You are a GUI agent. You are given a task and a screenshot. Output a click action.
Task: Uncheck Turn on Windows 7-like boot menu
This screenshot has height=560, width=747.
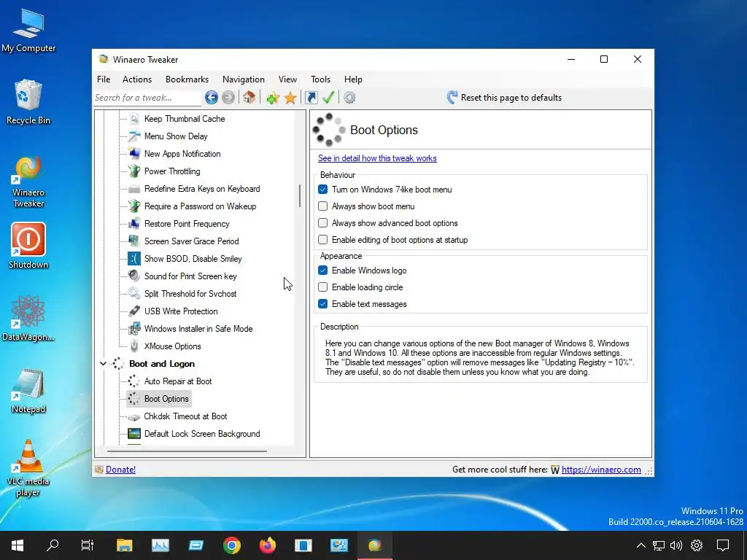[323, 190]
